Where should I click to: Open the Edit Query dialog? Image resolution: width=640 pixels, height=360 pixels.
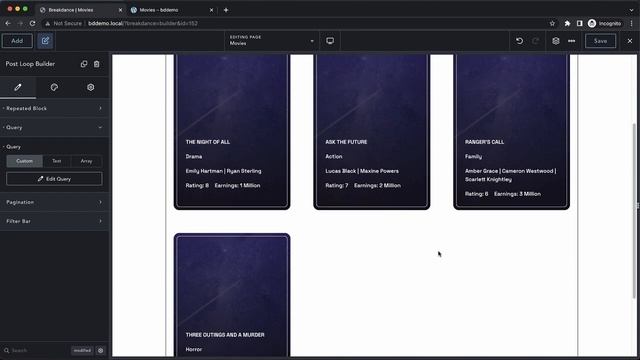[x=54, y=179]
